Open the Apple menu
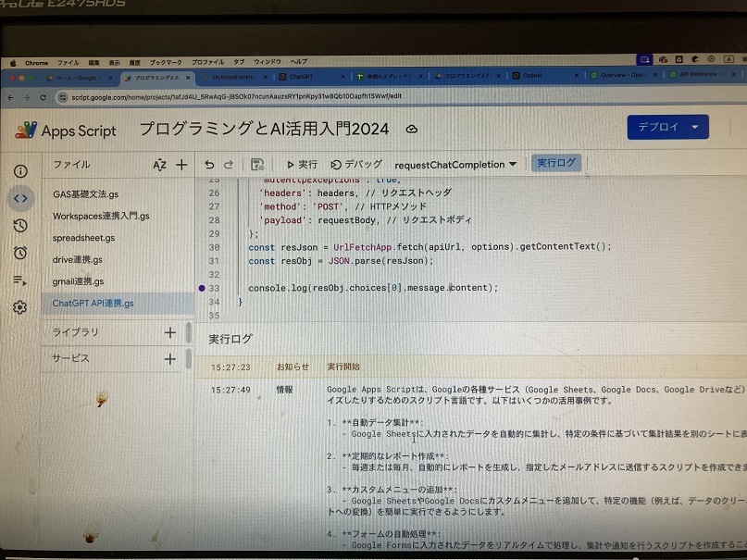The width and height of the screenshot is (747, 560). (13, 63)
